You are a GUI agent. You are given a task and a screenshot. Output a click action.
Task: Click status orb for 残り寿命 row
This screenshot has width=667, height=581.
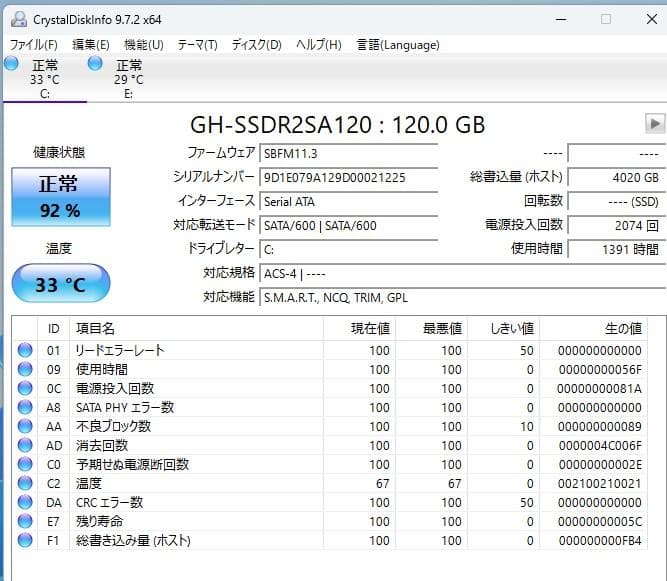click(x=25, y=521)
